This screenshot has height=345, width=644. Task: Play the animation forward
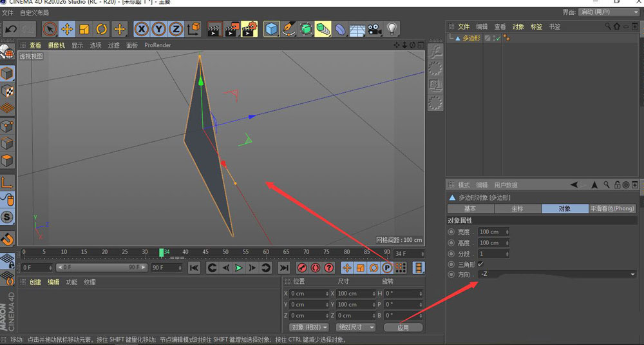pyautogui.click(x=239, y=268)
